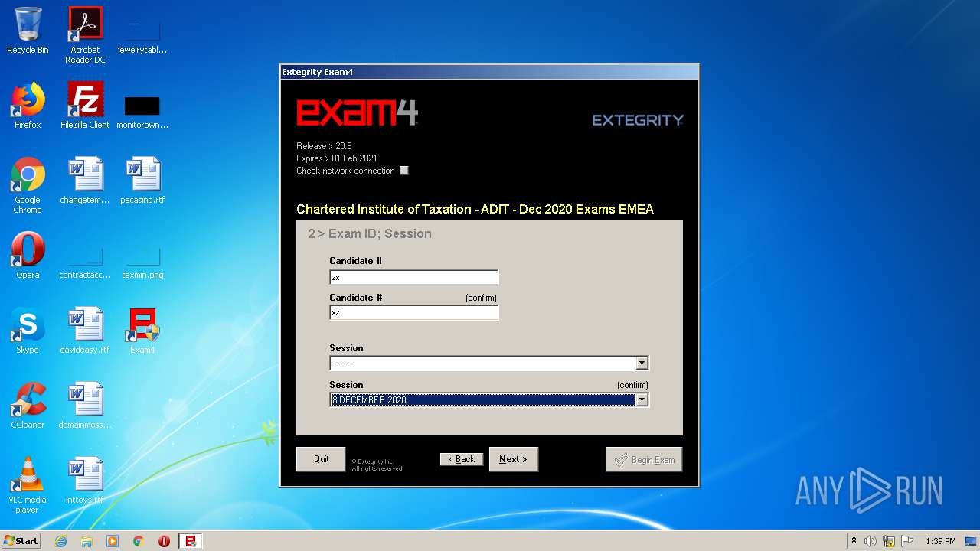Select the pacasino.rtf document
The image size is (980, 551).
[142, 181]
